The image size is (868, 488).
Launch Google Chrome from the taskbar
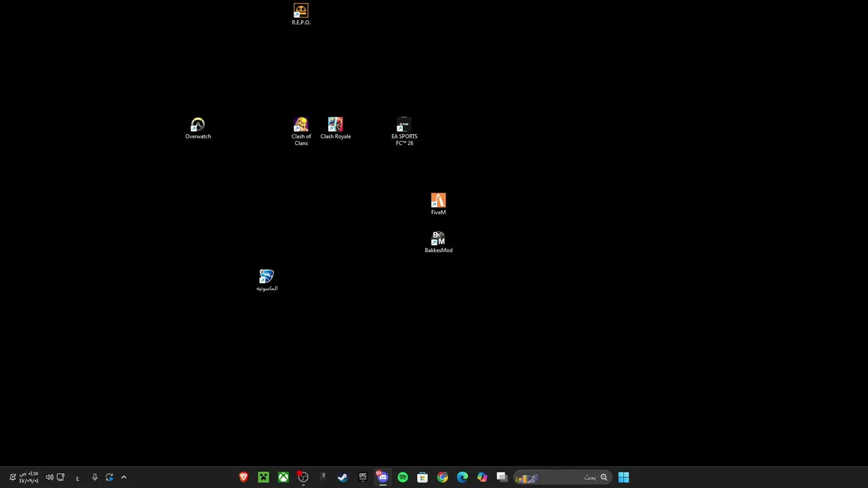[x=443, y=477]
